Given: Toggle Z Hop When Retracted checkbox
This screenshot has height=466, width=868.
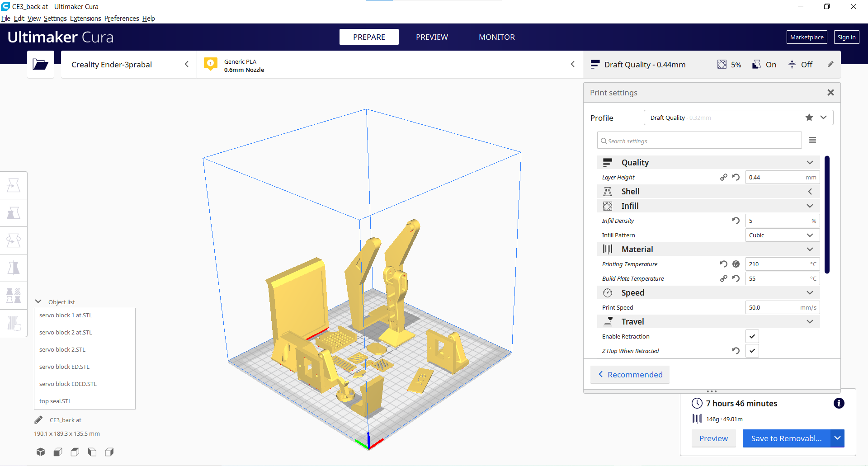Looking at the screenshot, I should point(752,351).
